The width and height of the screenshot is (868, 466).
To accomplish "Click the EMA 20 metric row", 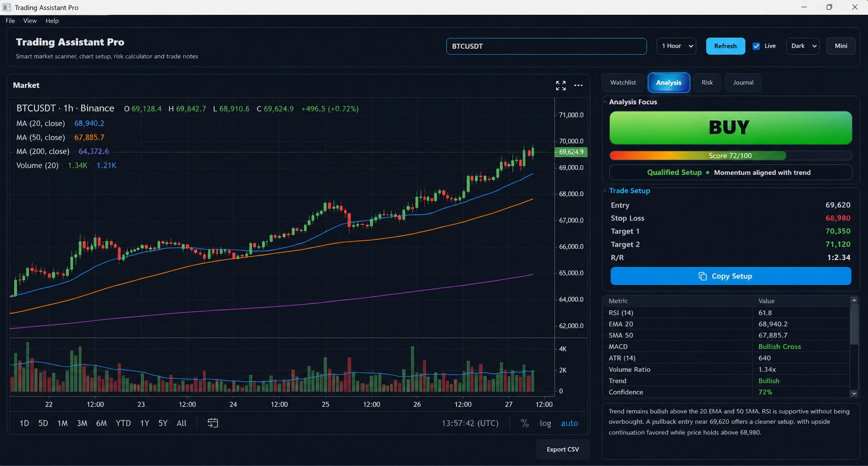I will click(726, 324).
